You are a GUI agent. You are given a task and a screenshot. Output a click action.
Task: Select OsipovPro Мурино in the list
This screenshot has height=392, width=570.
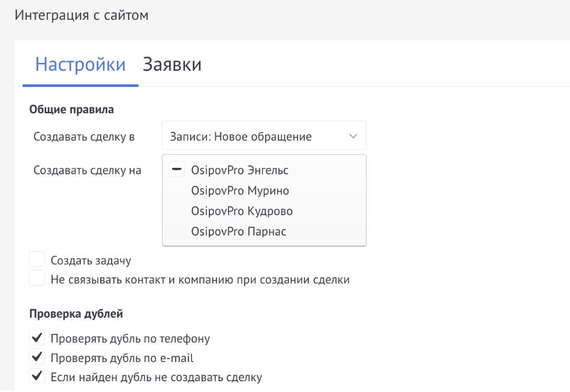(240, 191)
